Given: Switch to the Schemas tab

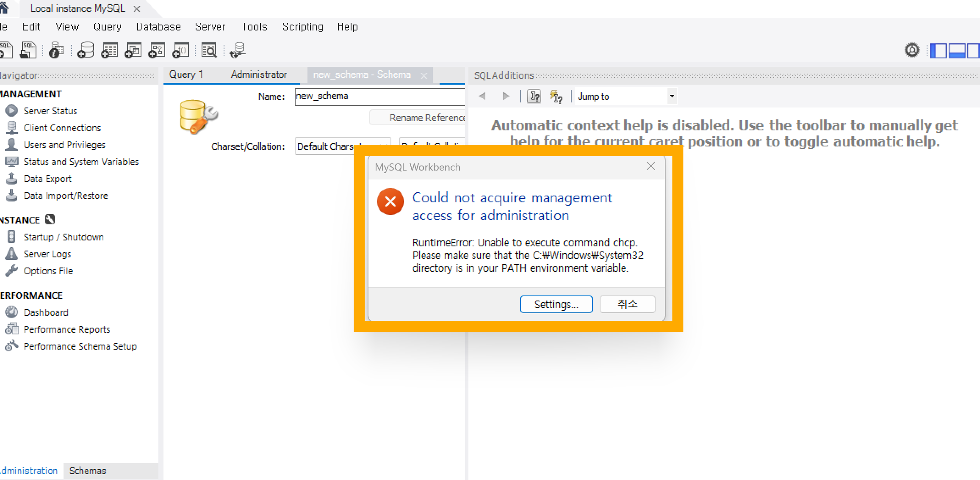Looking at the screenshot, I should coord(88,471).
